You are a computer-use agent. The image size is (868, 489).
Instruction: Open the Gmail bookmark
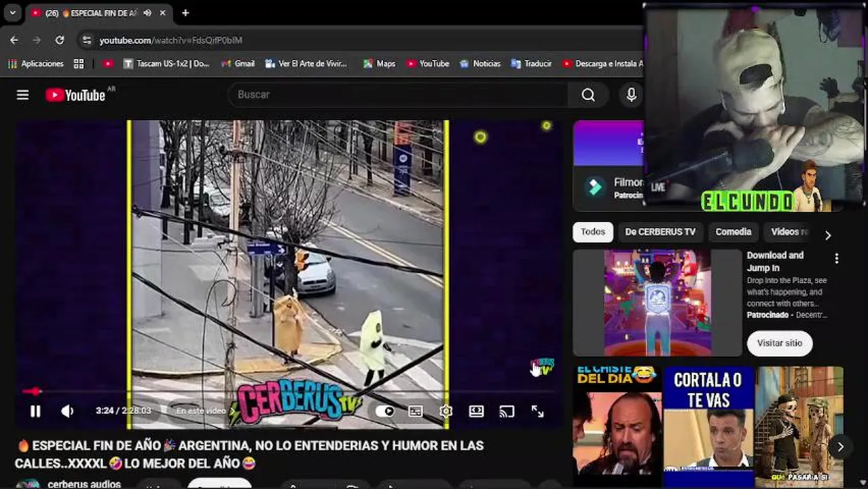coord(238,64)
